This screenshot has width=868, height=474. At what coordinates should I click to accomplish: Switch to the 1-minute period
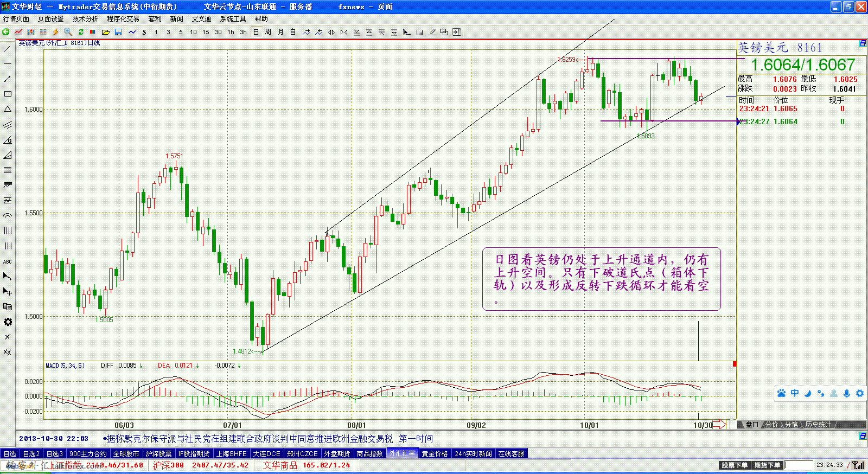point(156,32)
